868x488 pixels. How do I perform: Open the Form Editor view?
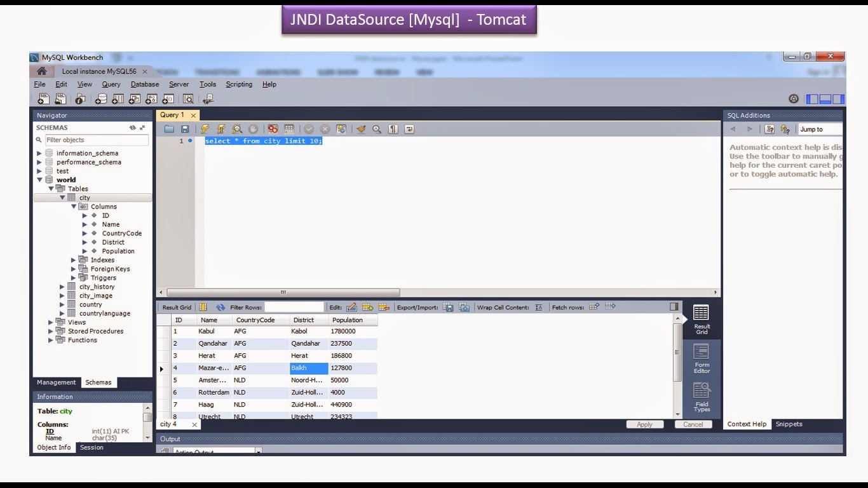702,358
